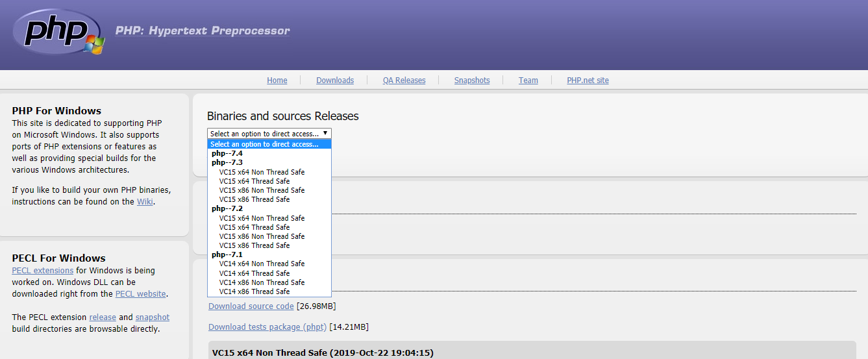Go to the Downloads page
Viewport: 868px width, 359px height.
335,80
